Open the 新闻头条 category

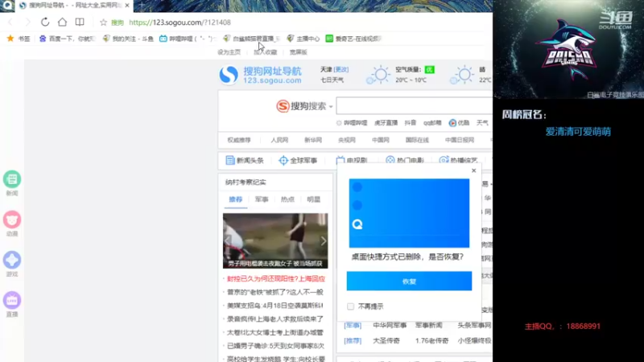click(245, 160)
